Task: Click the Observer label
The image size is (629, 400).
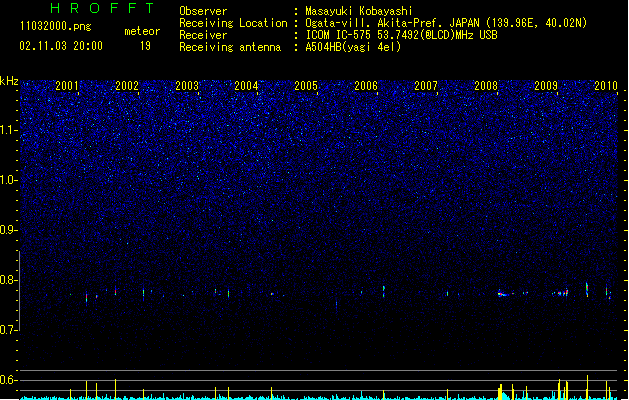Action: (x=203, y=11)
